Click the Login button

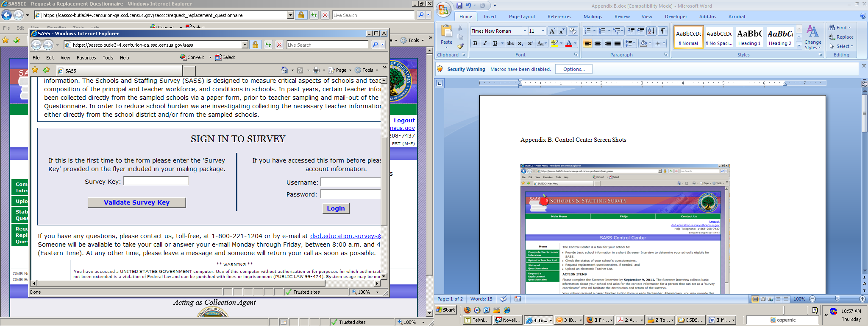pyautogui.click(x=336, y=208)
